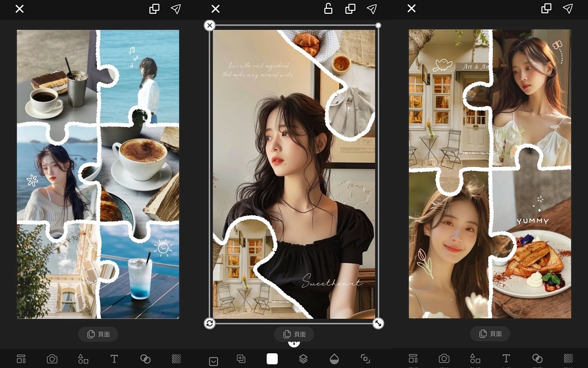Open the hatched background texture tool, left toolbar

click(176, 359)
